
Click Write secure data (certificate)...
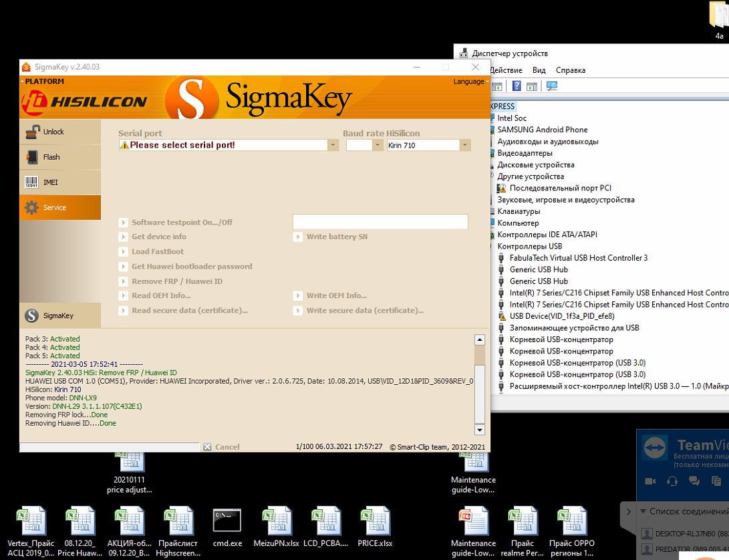(x=359, y=310)
